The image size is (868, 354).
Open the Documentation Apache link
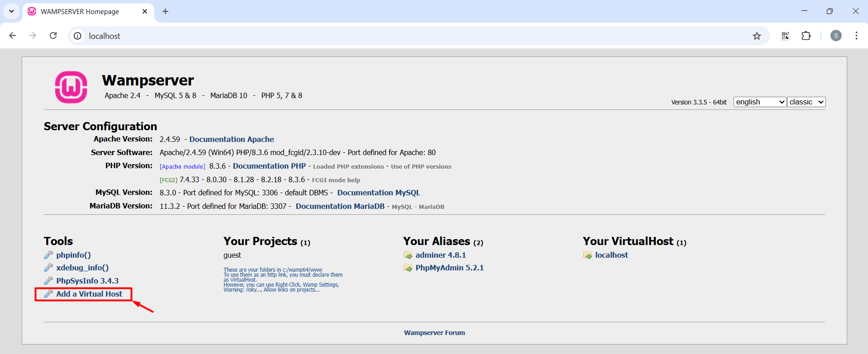tap(231, 139)
